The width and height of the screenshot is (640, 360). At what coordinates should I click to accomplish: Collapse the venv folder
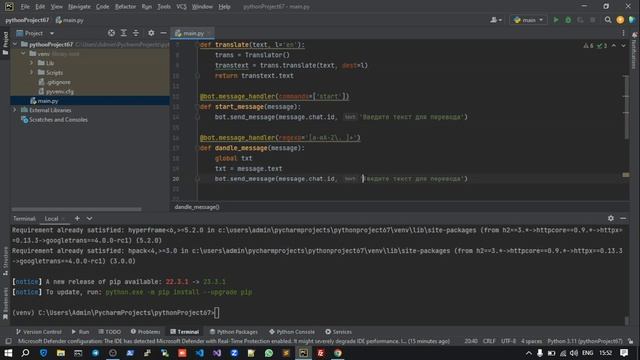tap(23, 53)
